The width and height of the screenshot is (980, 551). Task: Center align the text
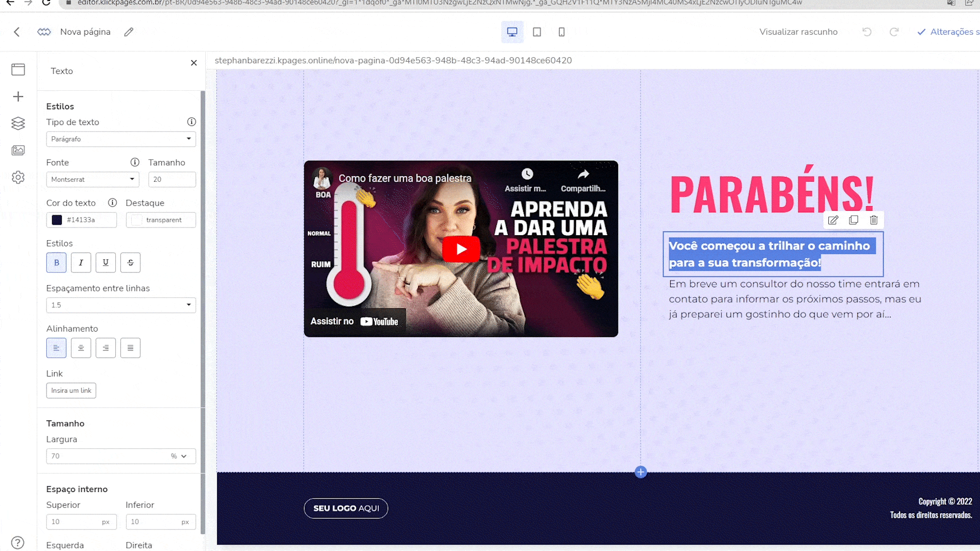click(x=81, y=348)
